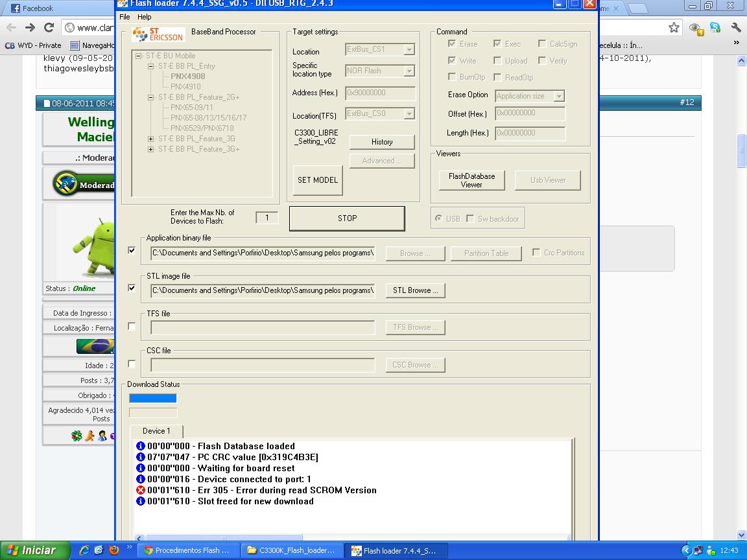Click the Iniciar start button

click(x=34, y=550)
